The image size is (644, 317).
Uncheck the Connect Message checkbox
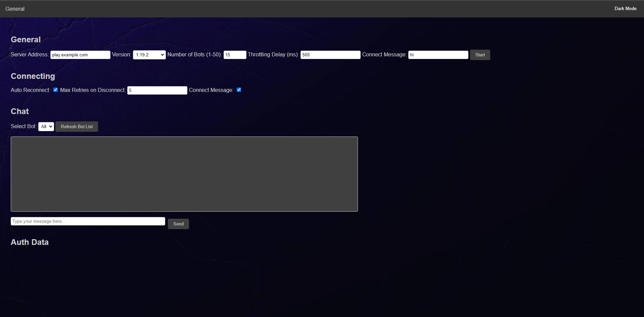239,90
